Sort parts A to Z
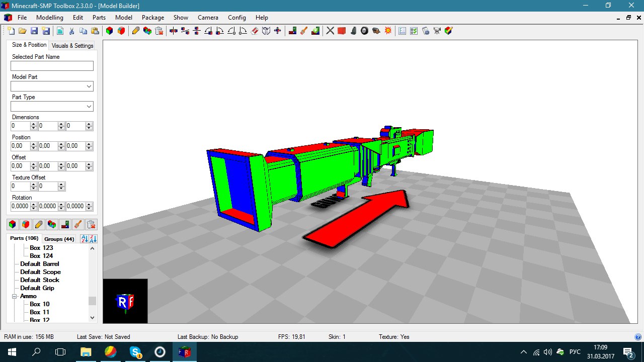 click(85, 238)
